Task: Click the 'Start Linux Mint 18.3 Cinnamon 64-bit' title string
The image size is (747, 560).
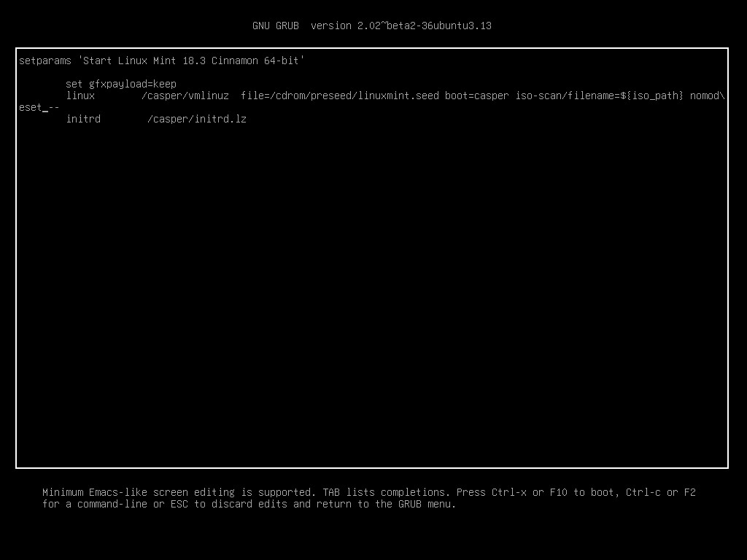Action: click(191, 61)
